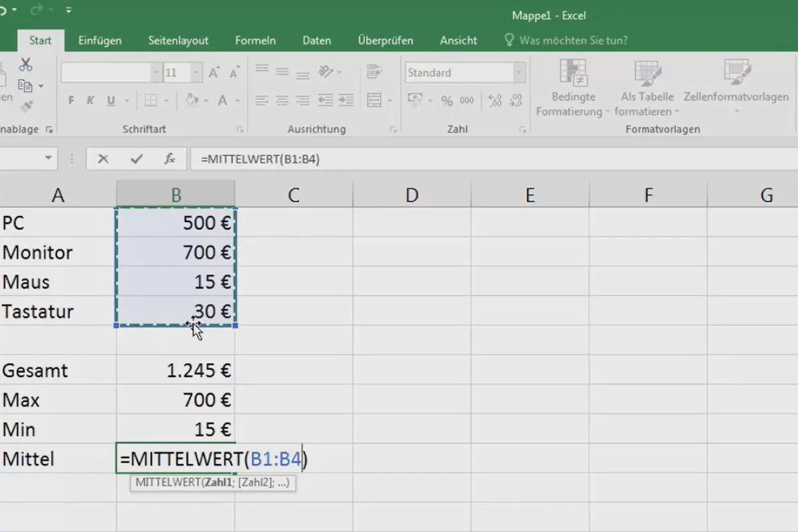Open the Daten ribbon tab

tap(317, 41)
